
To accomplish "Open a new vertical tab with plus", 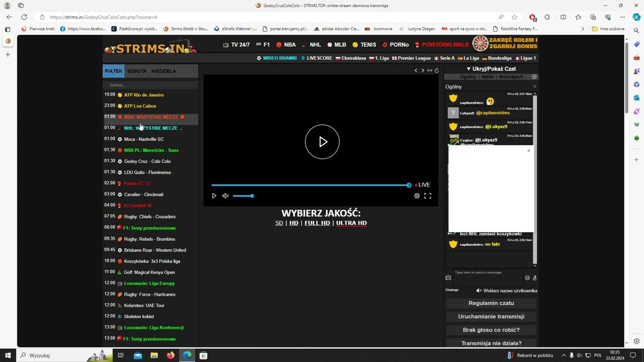I will tap(8, 54).
